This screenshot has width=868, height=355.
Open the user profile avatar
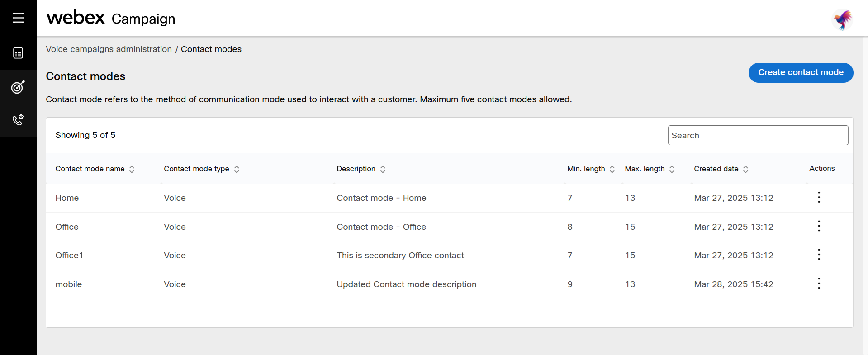click(x=843, y=20)
